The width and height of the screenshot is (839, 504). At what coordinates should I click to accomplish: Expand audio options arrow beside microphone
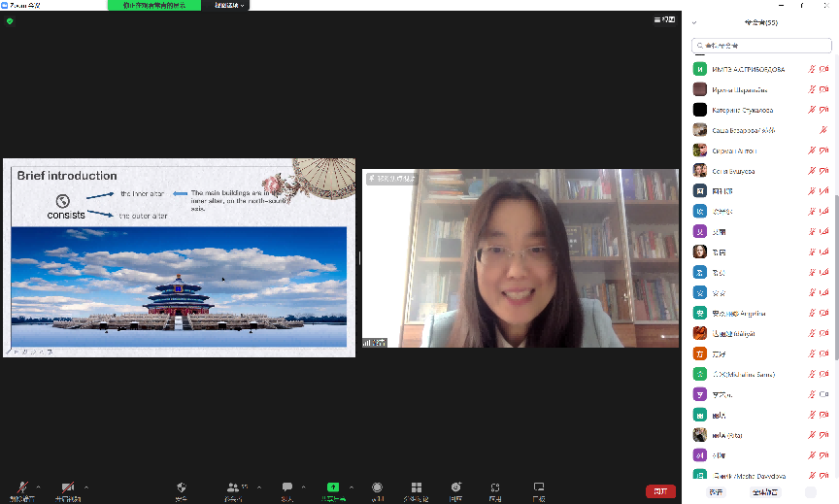[39, 487]
